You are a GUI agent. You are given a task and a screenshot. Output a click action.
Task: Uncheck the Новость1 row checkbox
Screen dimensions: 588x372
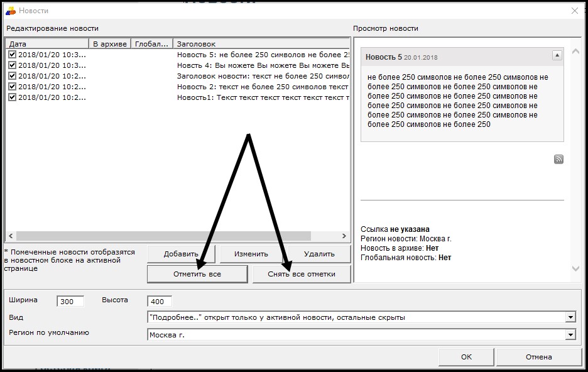click(x=12, y=97)
